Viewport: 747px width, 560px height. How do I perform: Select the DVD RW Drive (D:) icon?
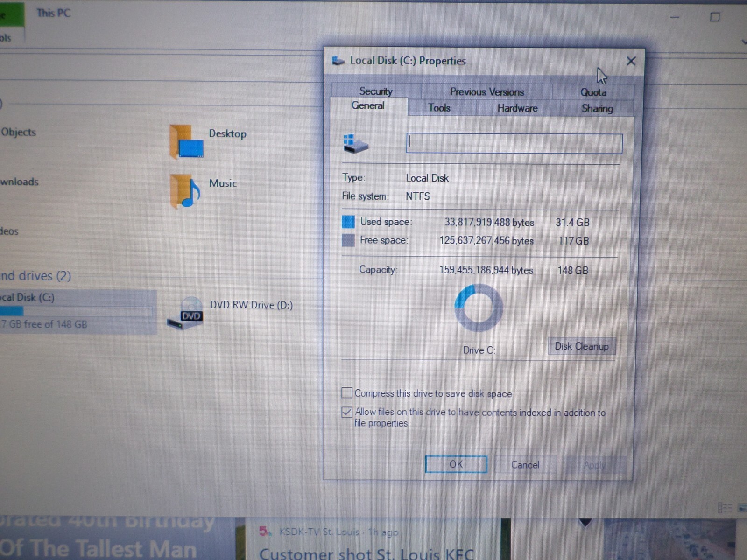185,313
